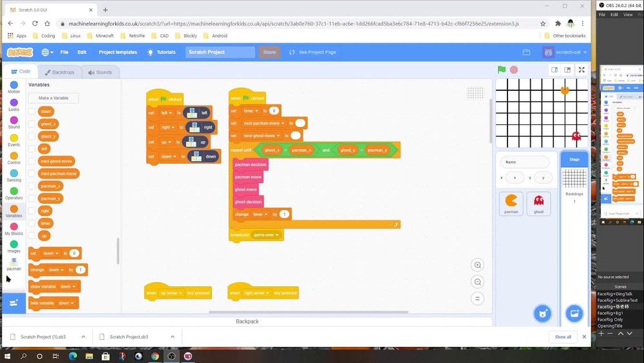
Task: Click the Scratch logo
Action: (20, 52)
